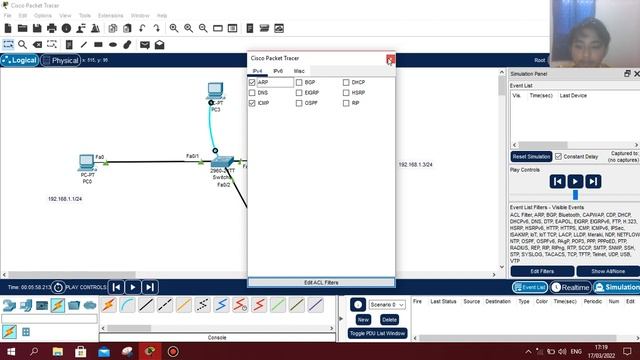The height and width of the screenshot is (360, 640).
Task: Open the Tools menu
Action: click(x=84, y=16)
